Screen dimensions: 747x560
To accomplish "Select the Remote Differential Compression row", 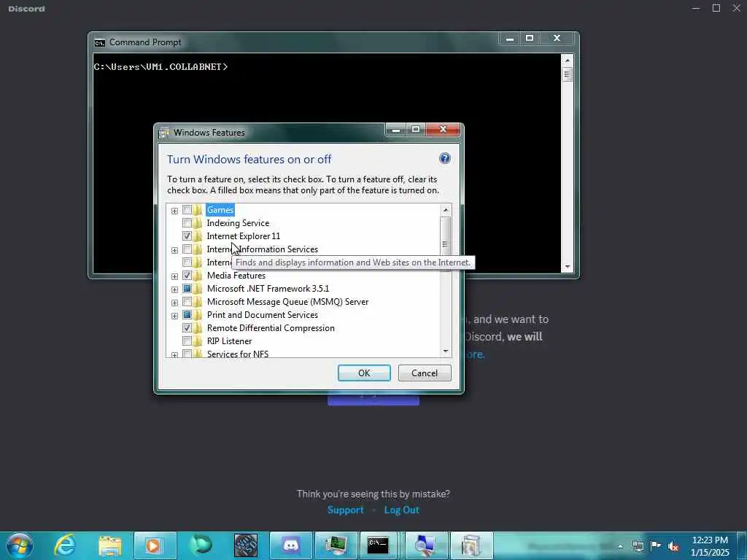I will click(271, 328).
